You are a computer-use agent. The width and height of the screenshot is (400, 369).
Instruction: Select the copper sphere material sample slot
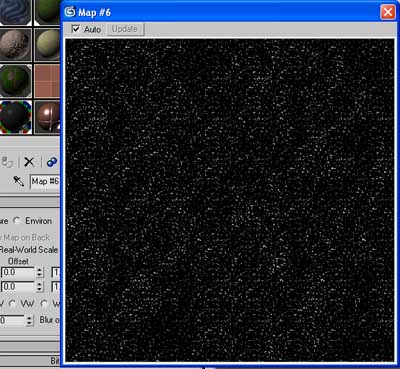[x=47, y=117]
